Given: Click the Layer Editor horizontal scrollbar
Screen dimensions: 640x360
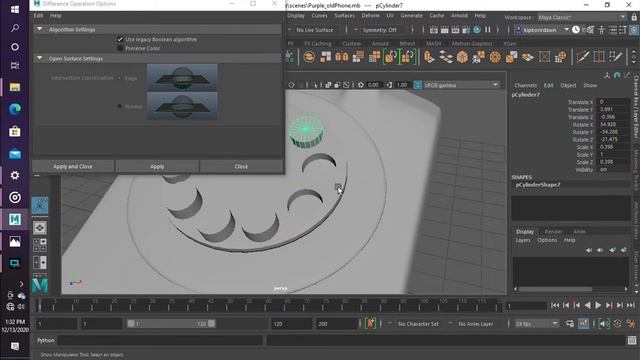Looking at the screenshot, I should click(555, 289).
